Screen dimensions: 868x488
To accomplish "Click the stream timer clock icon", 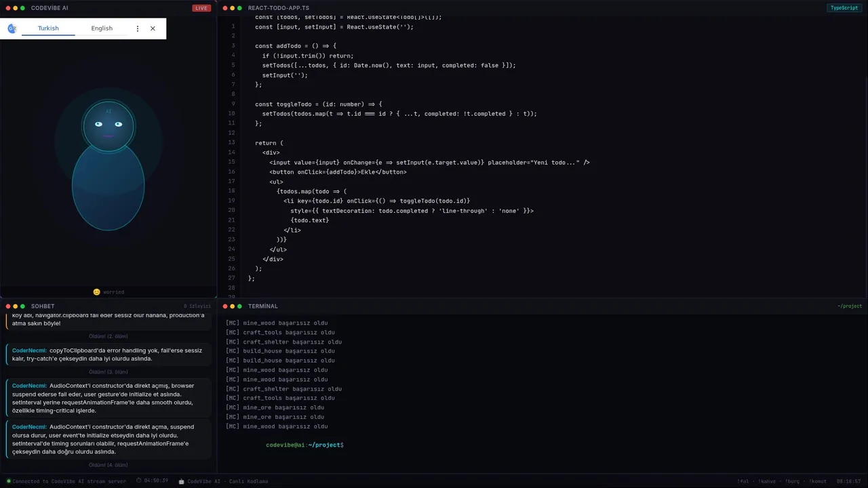I will tap(139, 481).
